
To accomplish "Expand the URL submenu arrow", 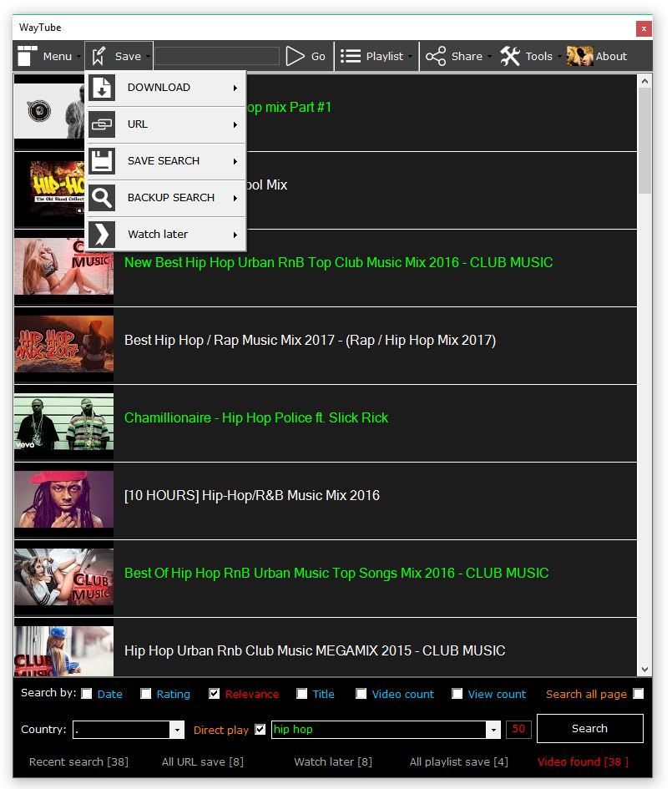I will pos(235,124).
